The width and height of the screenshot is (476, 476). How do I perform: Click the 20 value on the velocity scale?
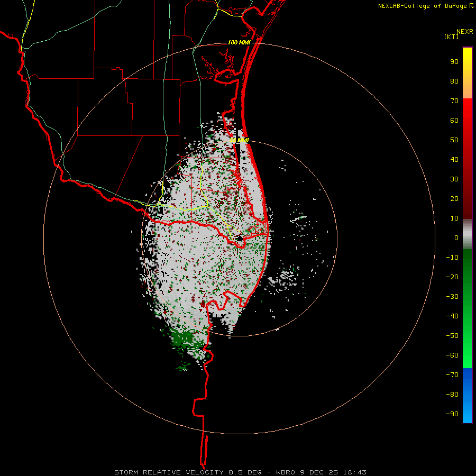click(x=454, y=199)
